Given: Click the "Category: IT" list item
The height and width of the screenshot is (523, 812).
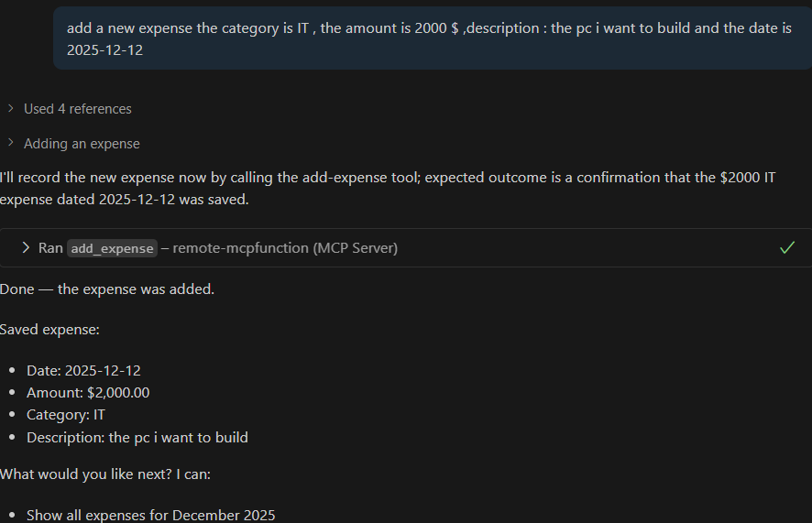Looking at the screenshot, I should pyautogui.click(x=66, y=415).
